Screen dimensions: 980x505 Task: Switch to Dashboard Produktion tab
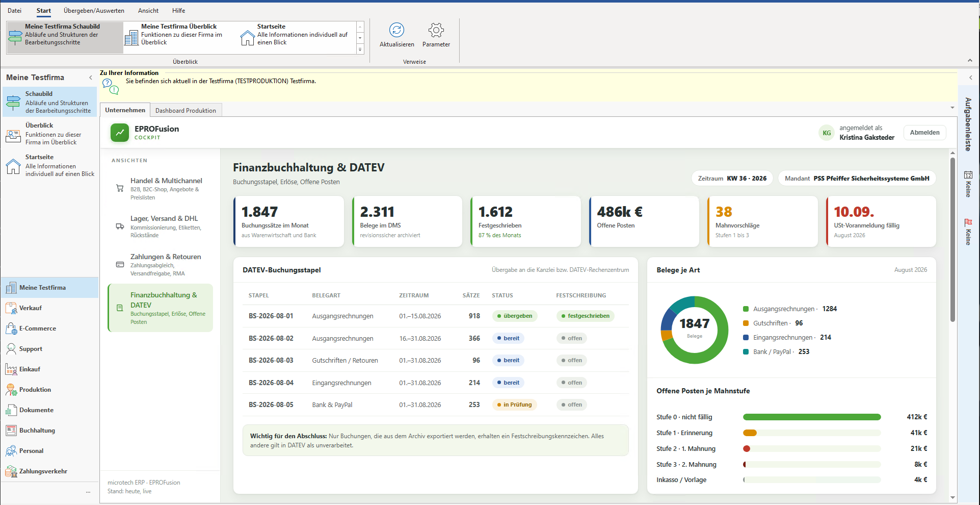click(186, 110)
